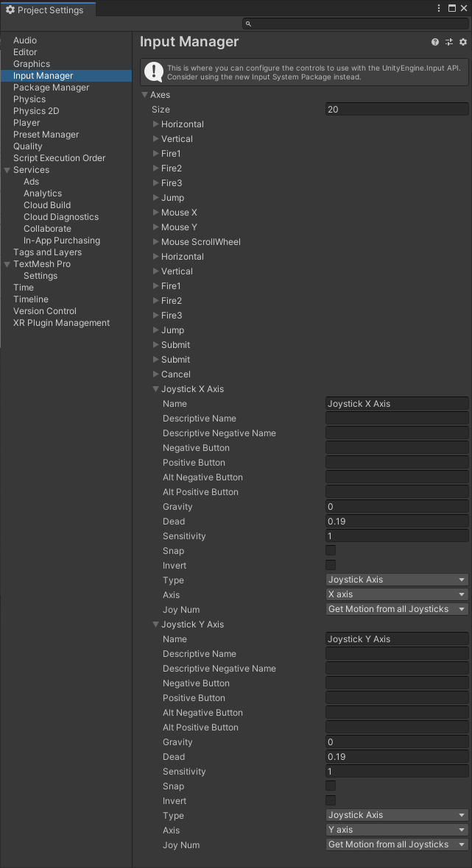472x868 pixels.
Task: Open the Cloud Diagnostics services page
Action: coord(60,217)
